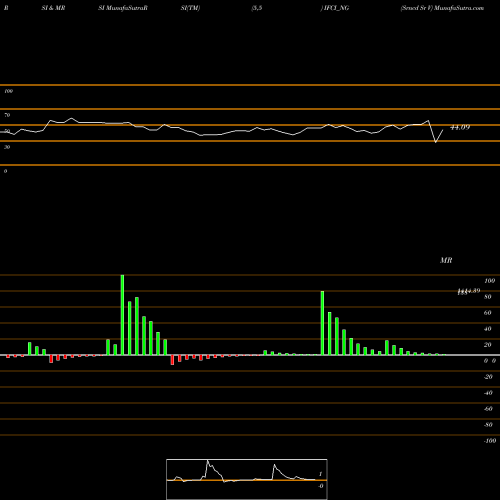Viewport: 500px width, 500px height.
Task: Click the MR axis label -40
Action: (488, 393)
